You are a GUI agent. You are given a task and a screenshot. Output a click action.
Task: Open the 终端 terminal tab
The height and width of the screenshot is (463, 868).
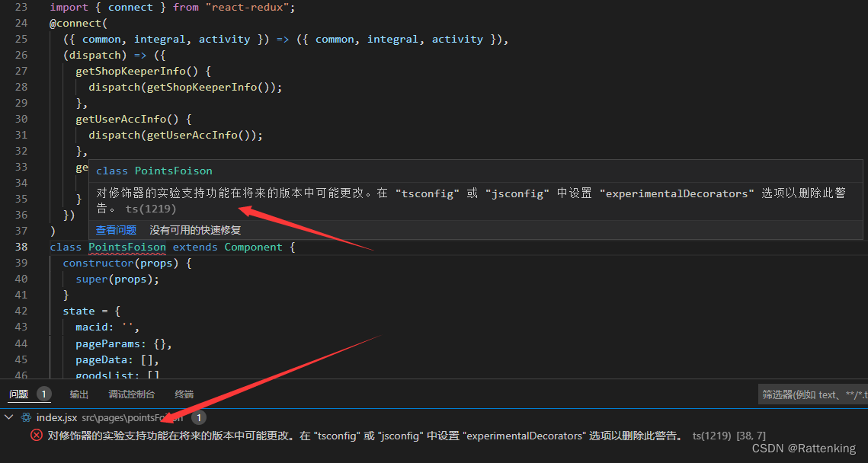(184, 394)
